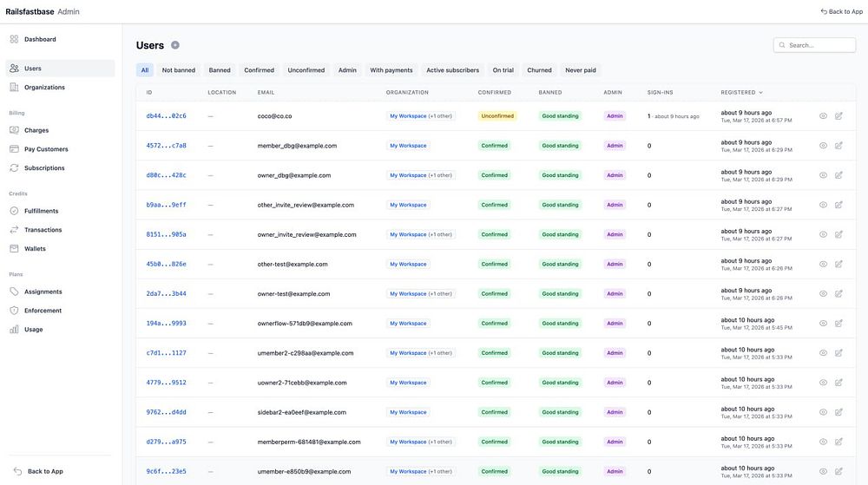Click the search magnifier icon

782,45
